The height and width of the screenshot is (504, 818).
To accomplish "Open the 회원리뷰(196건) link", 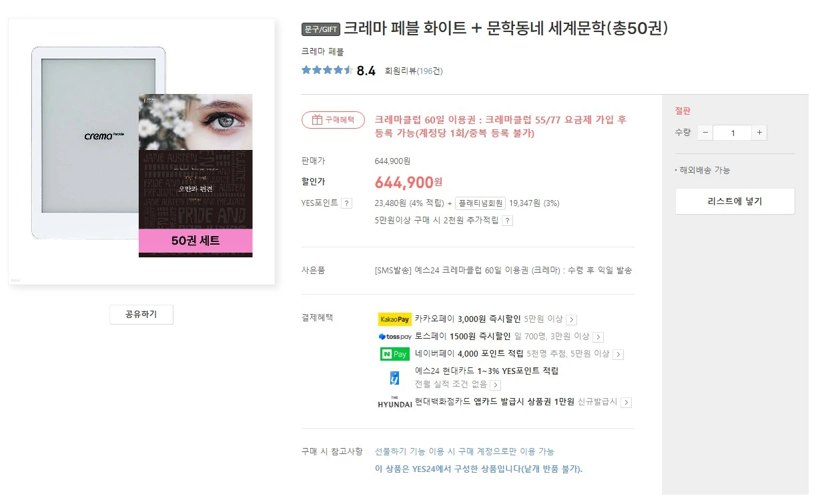I will 414,71.
